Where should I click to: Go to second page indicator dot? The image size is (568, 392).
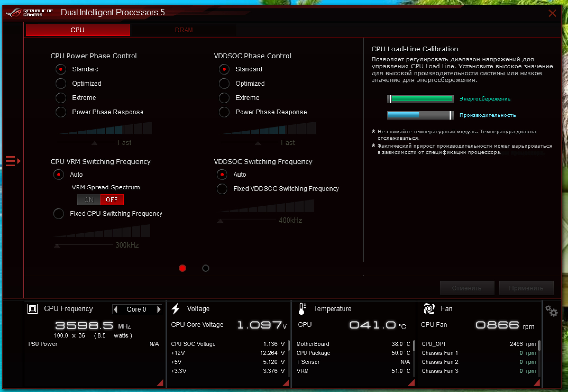205,268
